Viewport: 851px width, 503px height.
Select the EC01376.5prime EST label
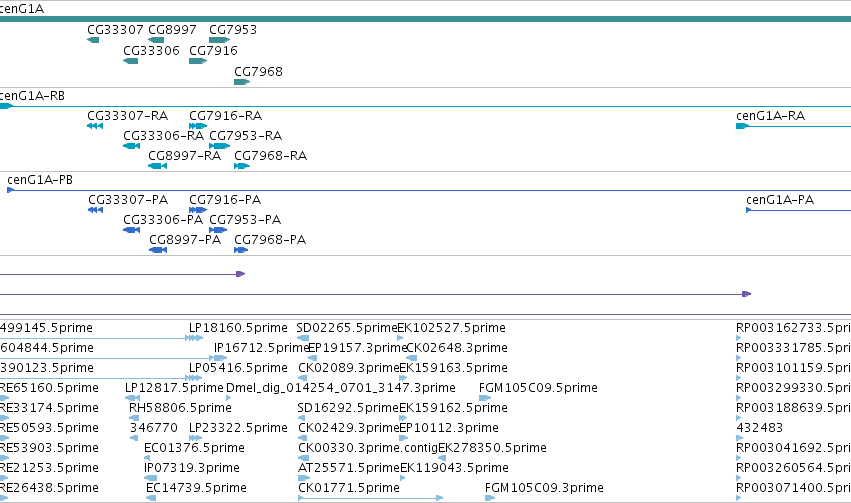click(x=194, y=448)
